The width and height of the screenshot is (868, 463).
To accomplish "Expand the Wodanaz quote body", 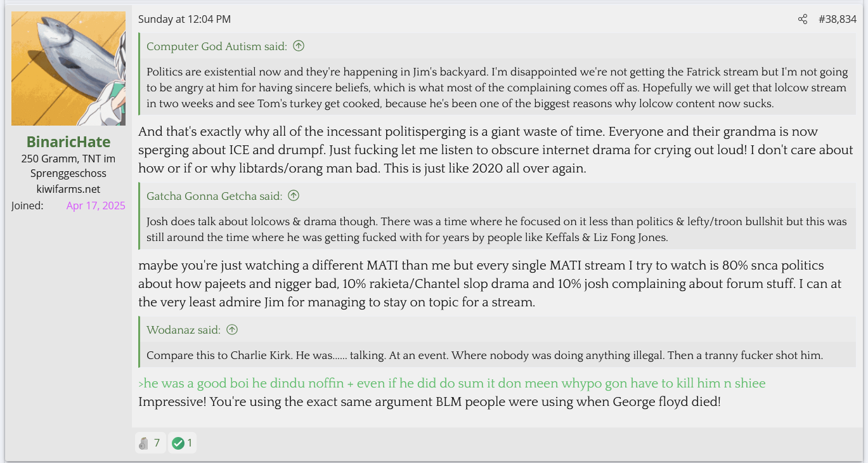I will [484, 355].
